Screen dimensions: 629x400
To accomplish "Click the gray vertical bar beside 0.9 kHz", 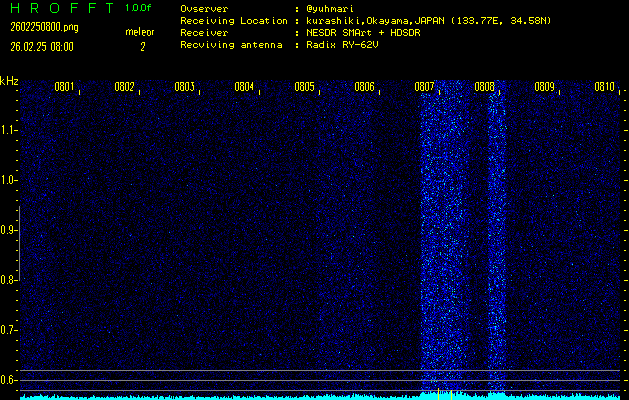I will coord(19,243).
